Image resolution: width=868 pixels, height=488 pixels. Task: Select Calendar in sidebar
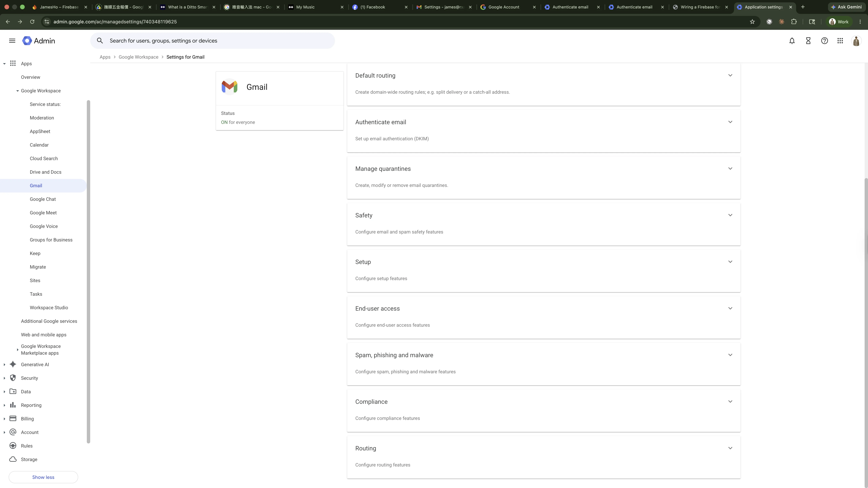click(x=39, y=145)
